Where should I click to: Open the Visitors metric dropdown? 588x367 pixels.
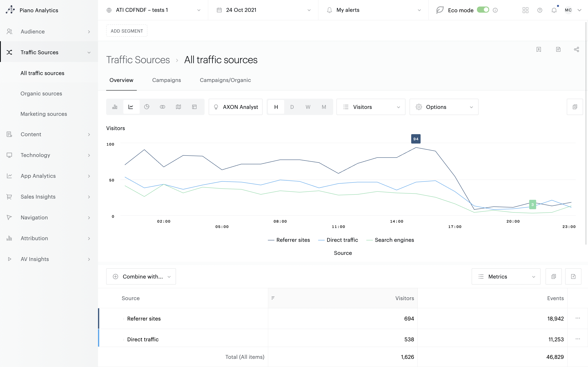point(371,107)
